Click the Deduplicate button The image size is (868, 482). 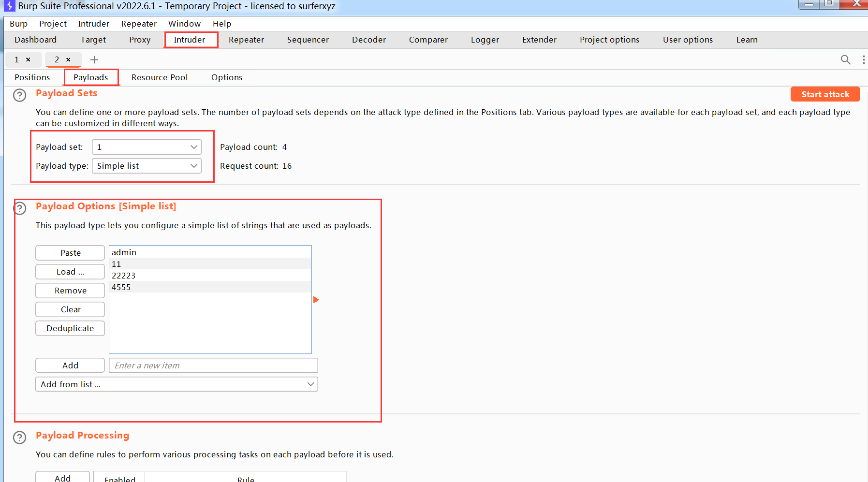click(x=70, y=328)
